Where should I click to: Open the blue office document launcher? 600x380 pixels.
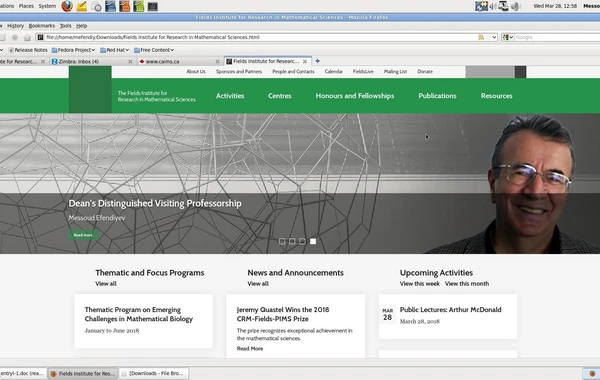click(111, 6)
